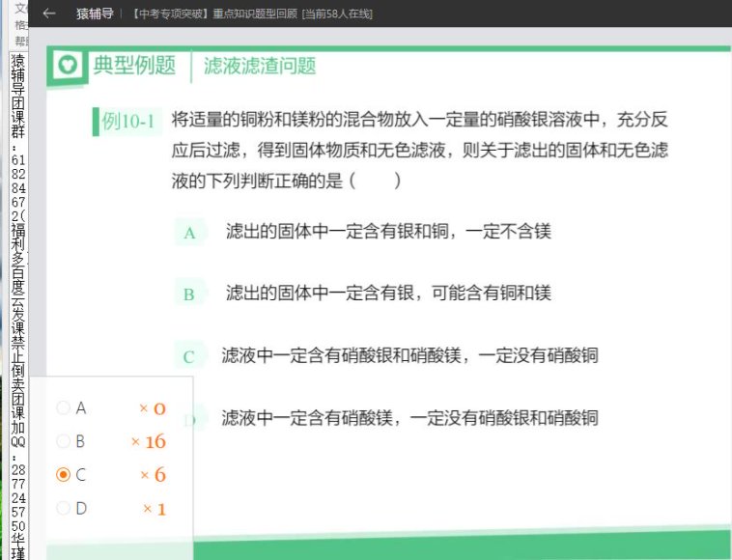Viewport: 732px width, 560px height.
Task: Choose radio button B in the answer panel
Action: point(64,441)
